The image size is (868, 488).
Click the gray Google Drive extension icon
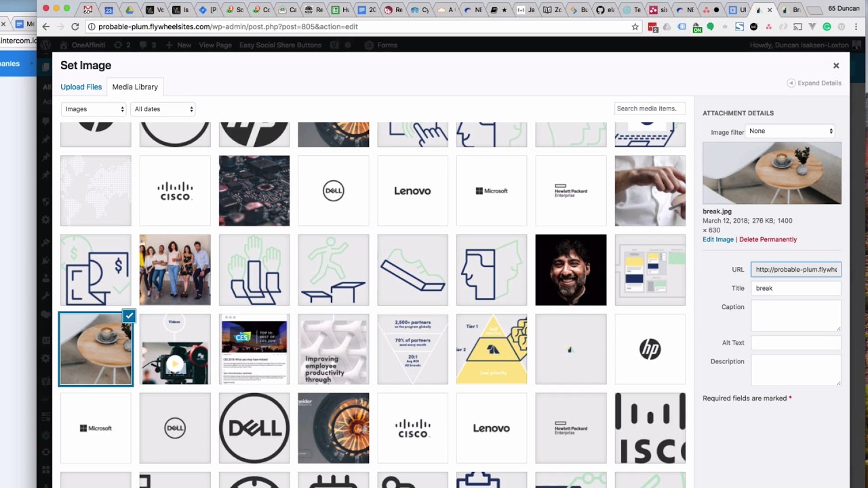(667, 27)
